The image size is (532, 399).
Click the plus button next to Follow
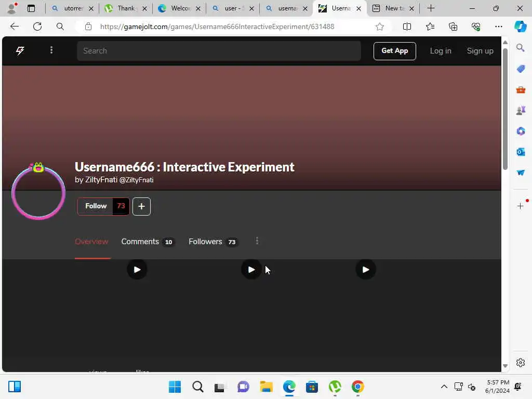click(x=141, y=206)
